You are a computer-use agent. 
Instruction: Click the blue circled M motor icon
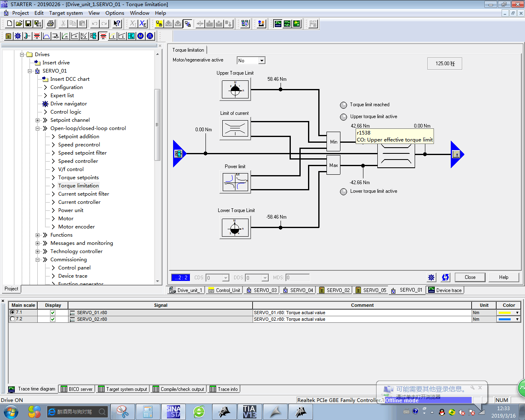pos(141,36)
